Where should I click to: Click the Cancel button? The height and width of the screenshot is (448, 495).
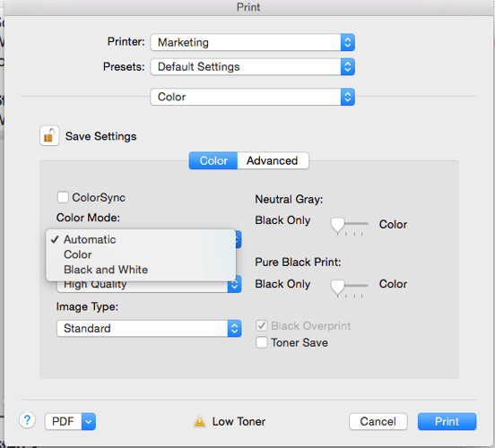pos(378,421)
